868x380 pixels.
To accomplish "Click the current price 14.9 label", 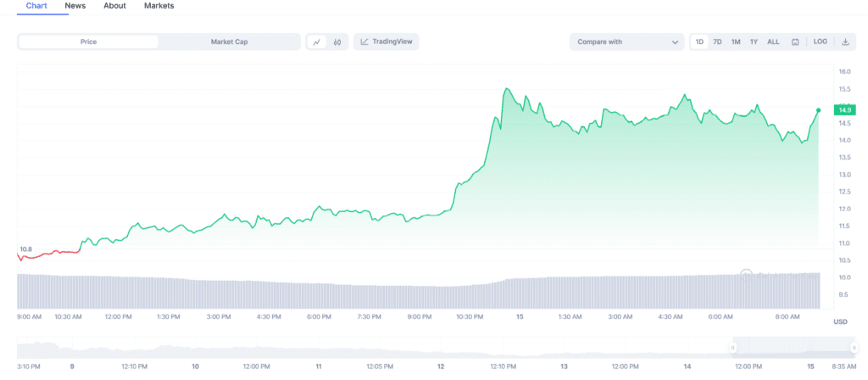I will pyautogui.click(x=845, y=109).
